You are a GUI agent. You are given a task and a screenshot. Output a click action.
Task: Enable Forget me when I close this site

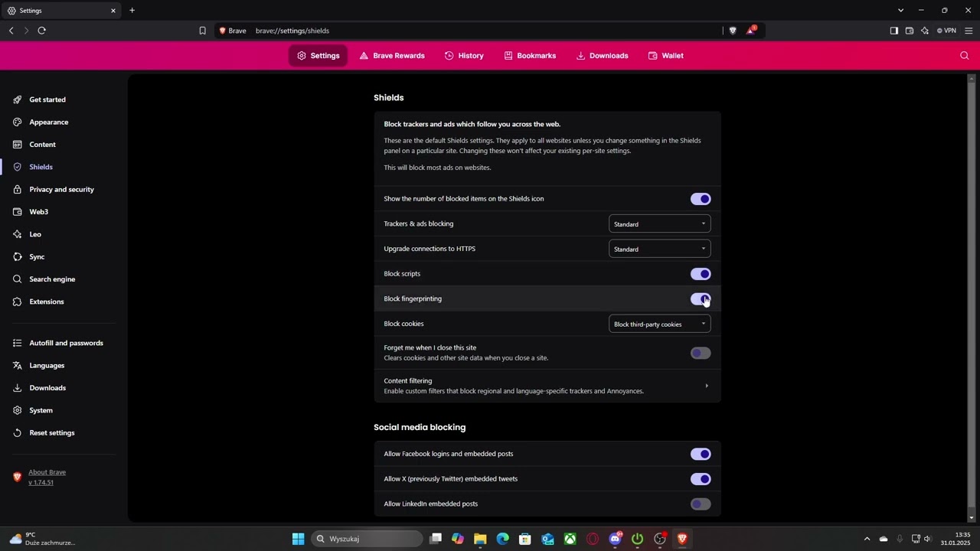(x=701, y=353)
